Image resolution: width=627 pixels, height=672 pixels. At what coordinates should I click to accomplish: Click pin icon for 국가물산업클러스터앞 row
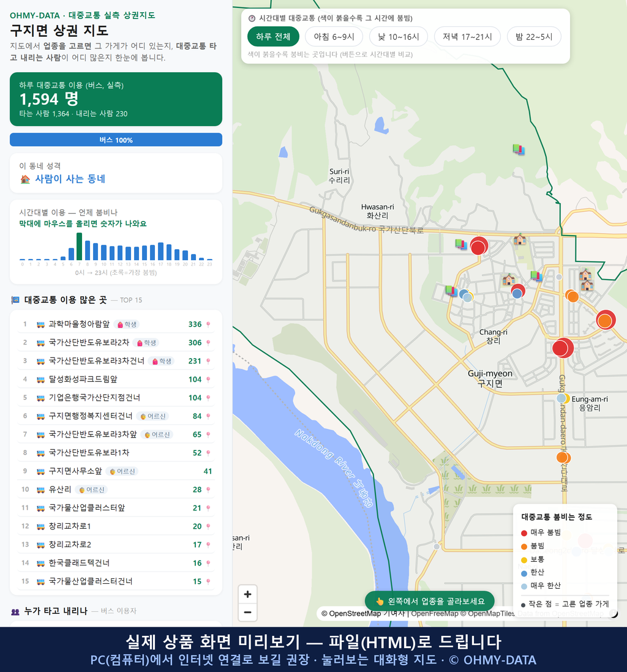pos(208,508)
